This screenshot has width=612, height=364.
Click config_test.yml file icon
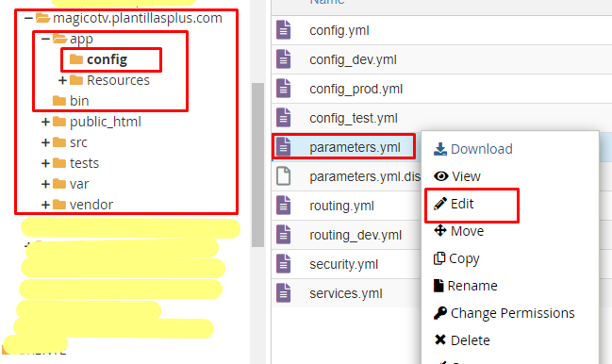coord(283,118)
